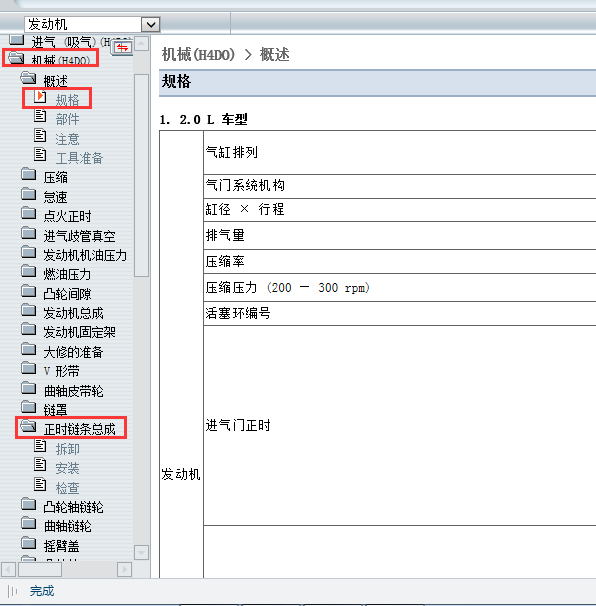Click the 1. 2.0 L 车型 heading
This screenshot has height=606, width=596.
(203, 119)
